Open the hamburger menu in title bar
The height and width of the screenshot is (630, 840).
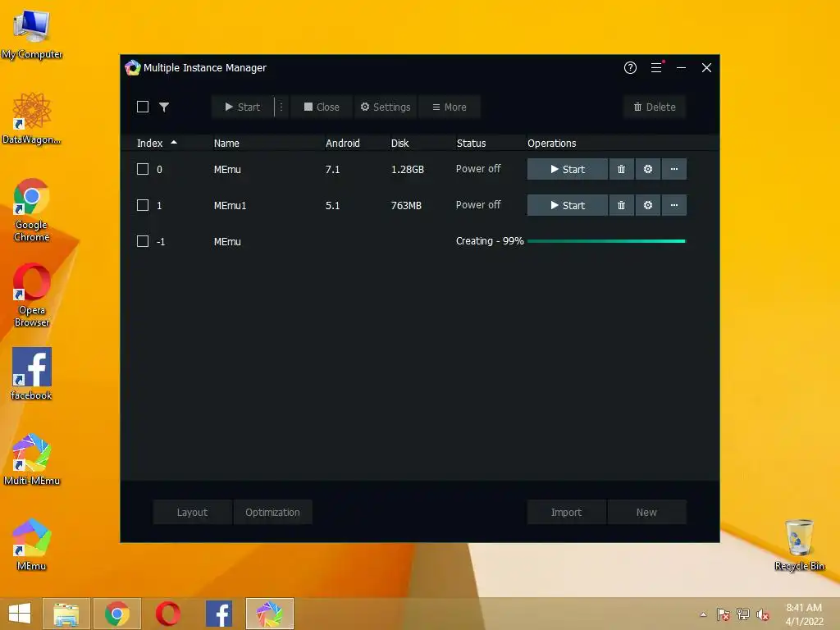[x=656, y=67]
